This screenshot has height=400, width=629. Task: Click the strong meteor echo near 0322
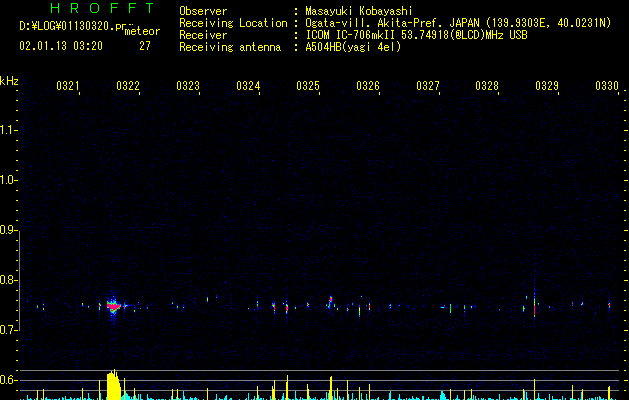114,306
